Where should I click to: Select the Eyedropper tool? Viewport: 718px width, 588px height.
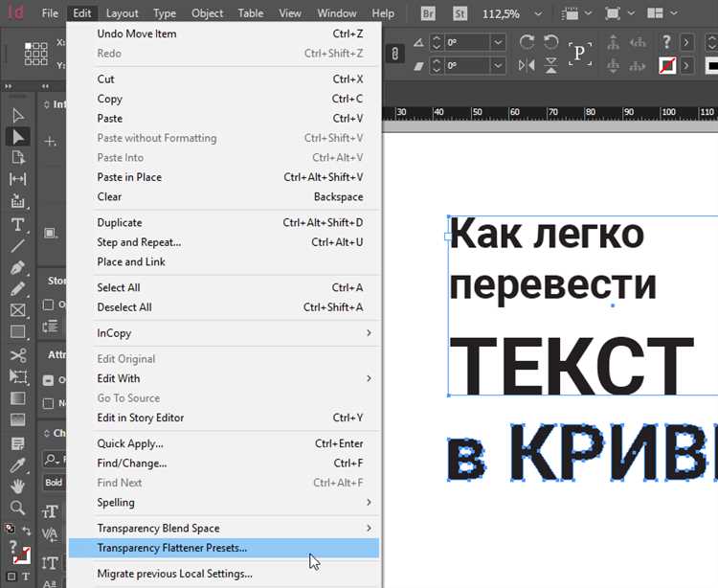pyautogui.click(x=17, y=465)
